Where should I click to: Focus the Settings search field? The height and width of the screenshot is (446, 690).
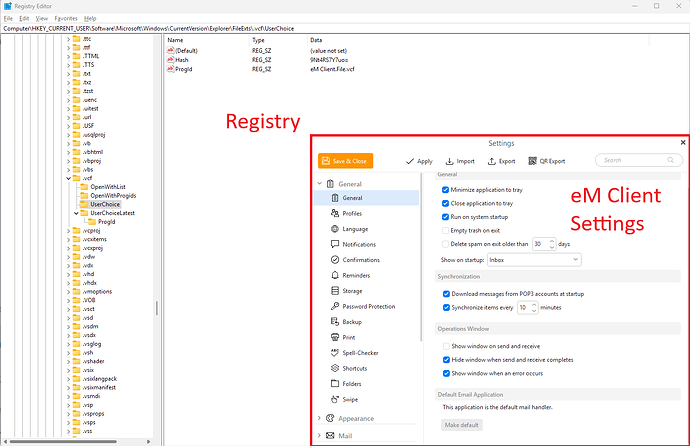tap(639, 160)
